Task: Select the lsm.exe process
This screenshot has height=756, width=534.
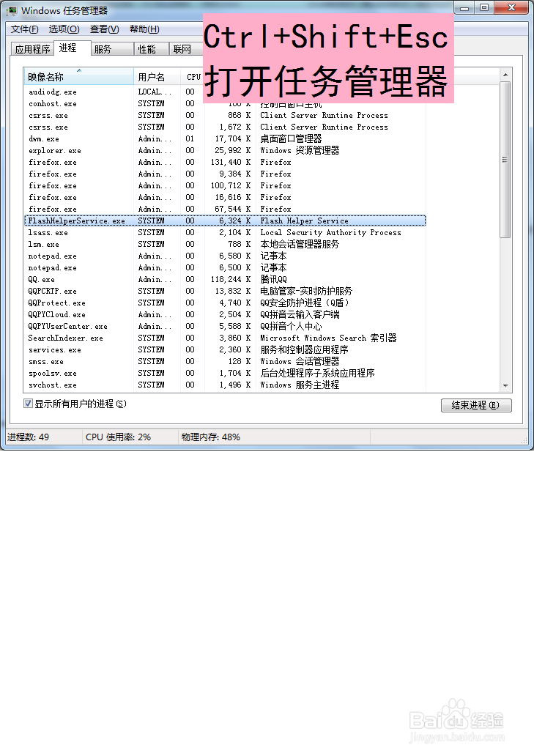Action: point(225,244)
